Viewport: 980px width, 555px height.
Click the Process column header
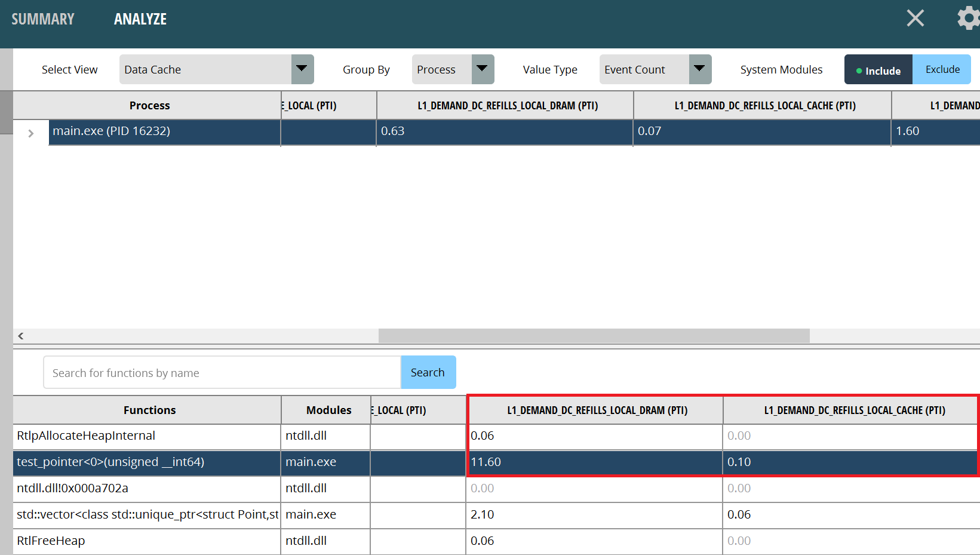point(149,106)
